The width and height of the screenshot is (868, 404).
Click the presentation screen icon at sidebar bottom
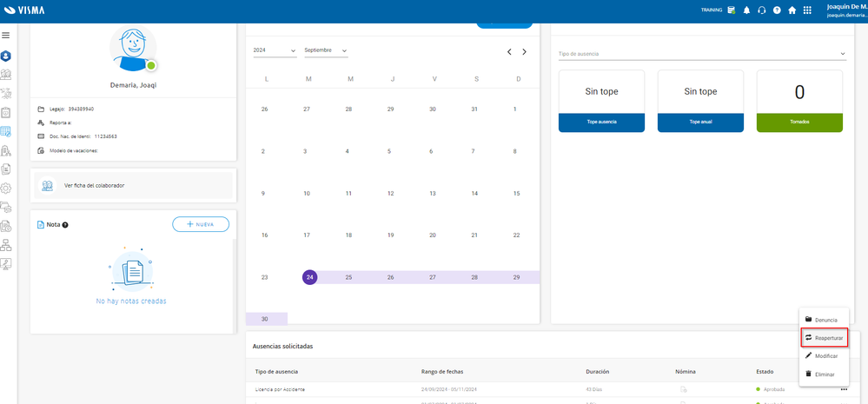(6, 263)
